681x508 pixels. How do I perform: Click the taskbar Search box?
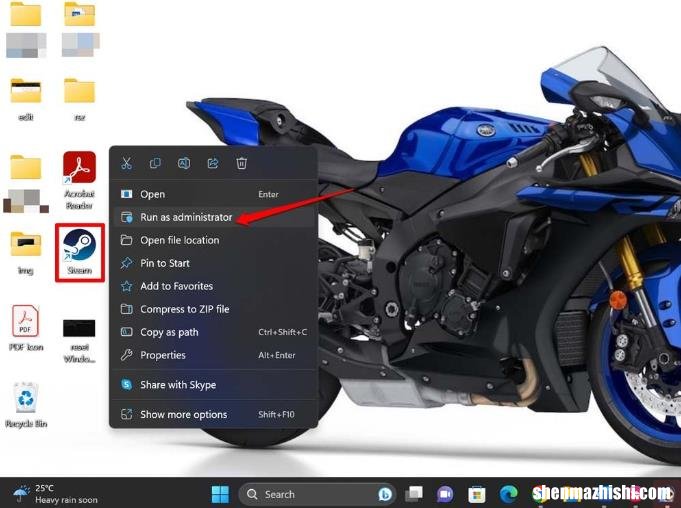[x=317, y=494]
